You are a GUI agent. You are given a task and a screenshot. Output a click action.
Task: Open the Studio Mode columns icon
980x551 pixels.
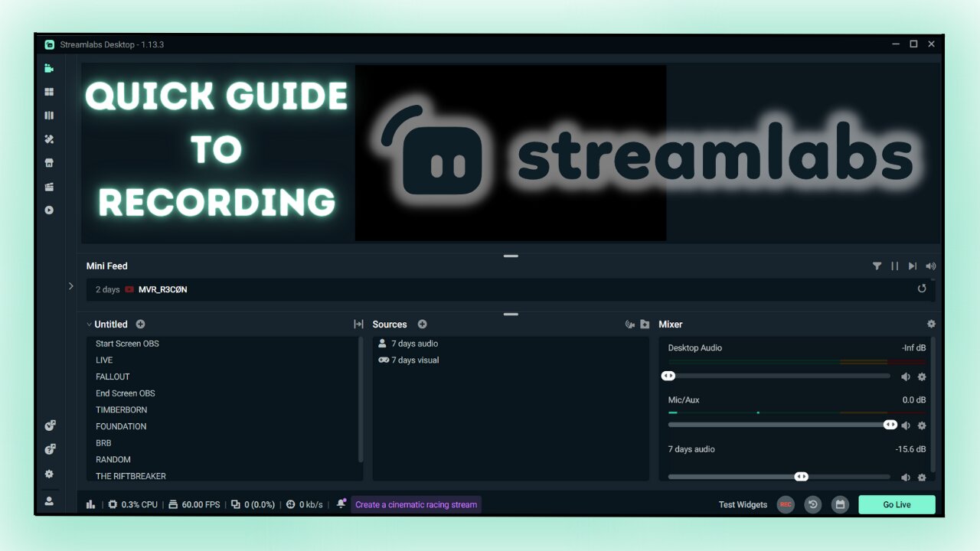click(x=49, y=116)
